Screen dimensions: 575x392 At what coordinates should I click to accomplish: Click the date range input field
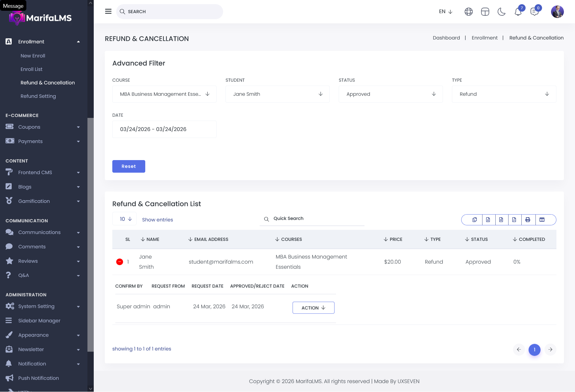(164, 129)
